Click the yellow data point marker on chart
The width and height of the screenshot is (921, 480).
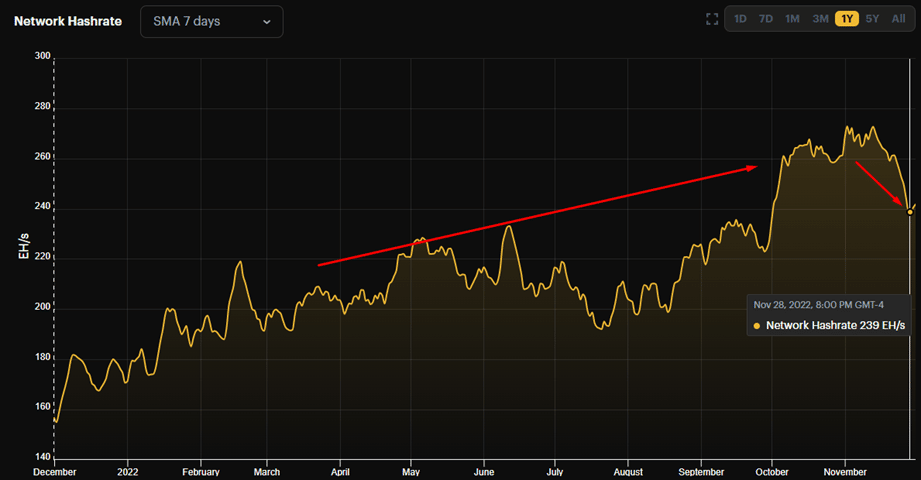point(910,211)
